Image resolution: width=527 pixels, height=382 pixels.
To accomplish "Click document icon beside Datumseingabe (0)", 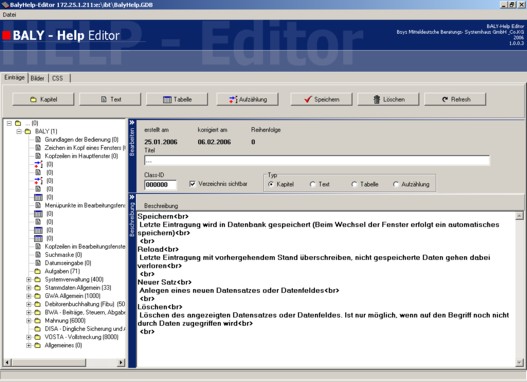I will coord(38,263).
